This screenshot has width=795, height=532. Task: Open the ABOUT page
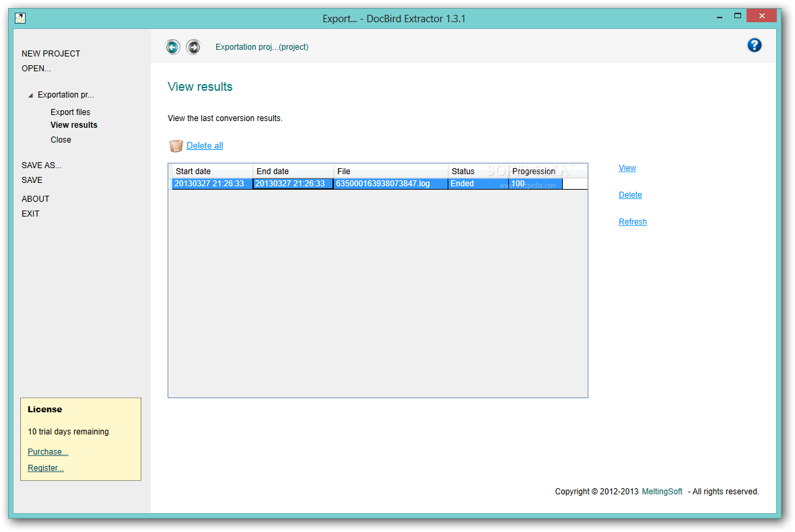36,198
